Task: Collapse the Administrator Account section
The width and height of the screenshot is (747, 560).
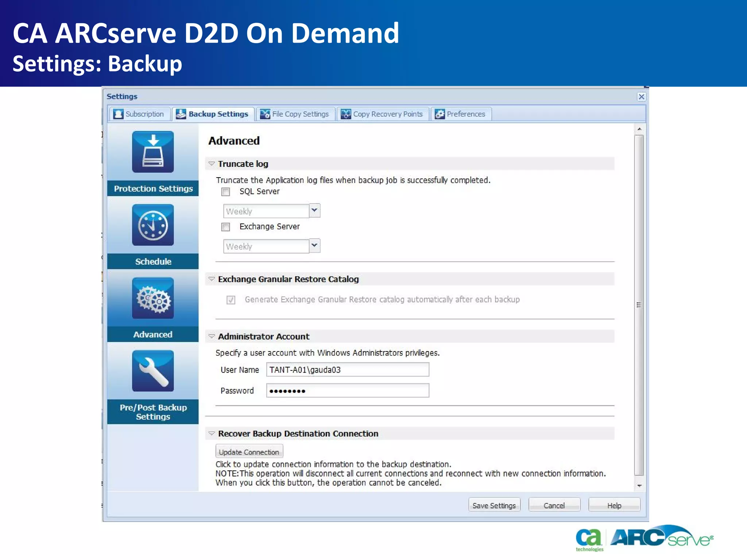Action: tap(212, 336)
